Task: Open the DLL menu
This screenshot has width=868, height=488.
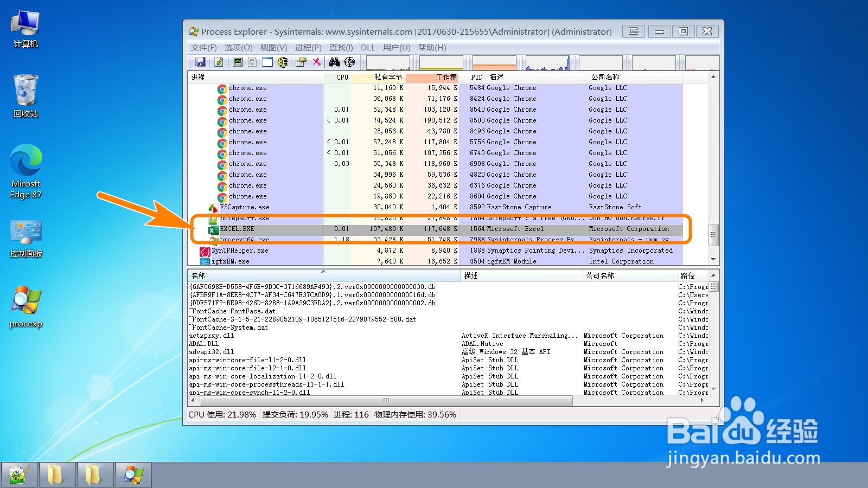Action: coord(368,48)
